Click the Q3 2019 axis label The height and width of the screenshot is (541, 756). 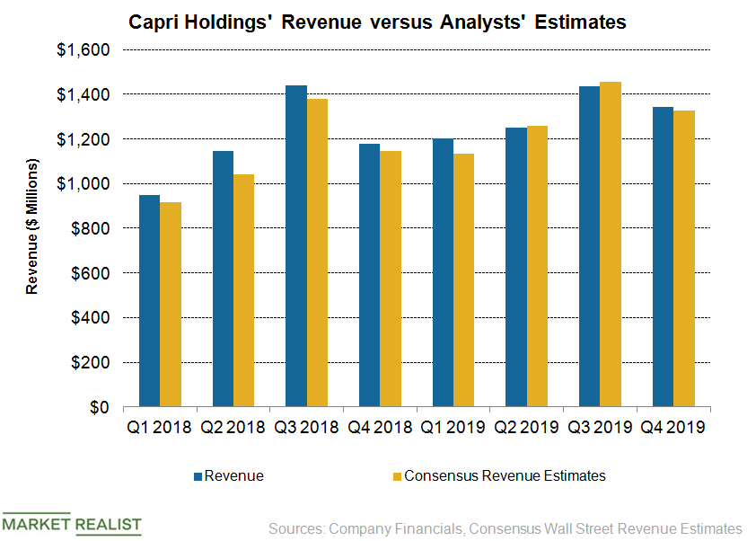[600, 427]
